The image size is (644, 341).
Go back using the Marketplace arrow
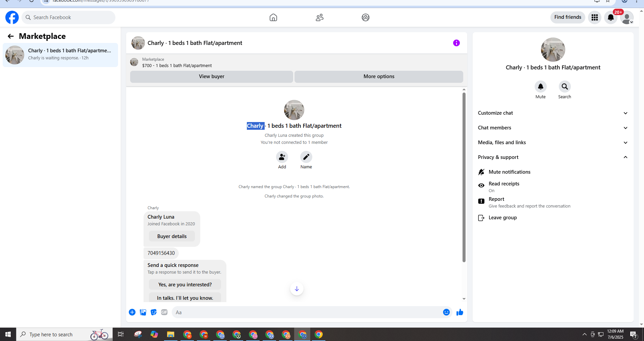coord(11,36)
